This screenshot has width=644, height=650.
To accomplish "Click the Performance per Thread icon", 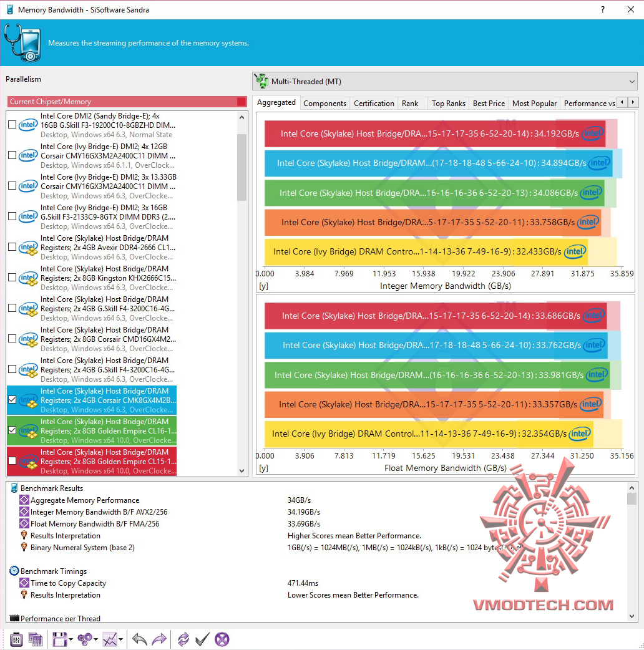I will pos(14,618).
